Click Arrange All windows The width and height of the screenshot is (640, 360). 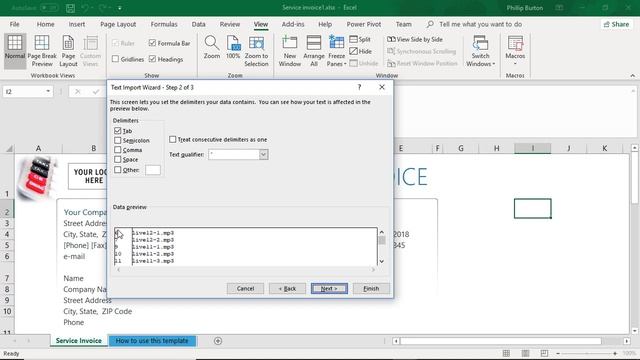[x=314, y=51]
